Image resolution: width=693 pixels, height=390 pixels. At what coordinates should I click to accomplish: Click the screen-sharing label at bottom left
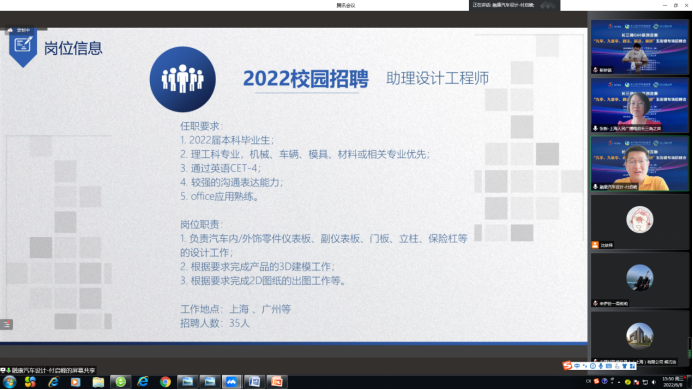(48, 371)
